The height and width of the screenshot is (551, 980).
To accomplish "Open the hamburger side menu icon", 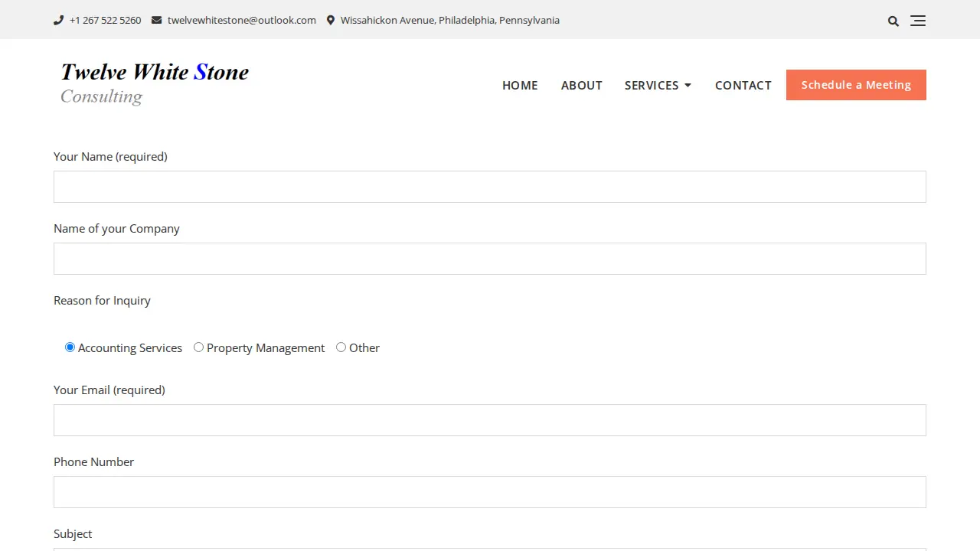I will point(918,21).
